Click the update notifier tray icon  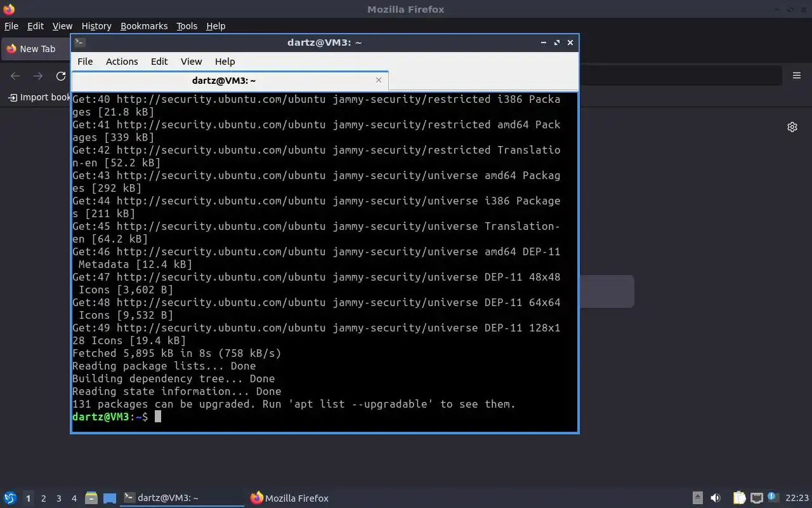pyautogui.click(x=772, y=497)
